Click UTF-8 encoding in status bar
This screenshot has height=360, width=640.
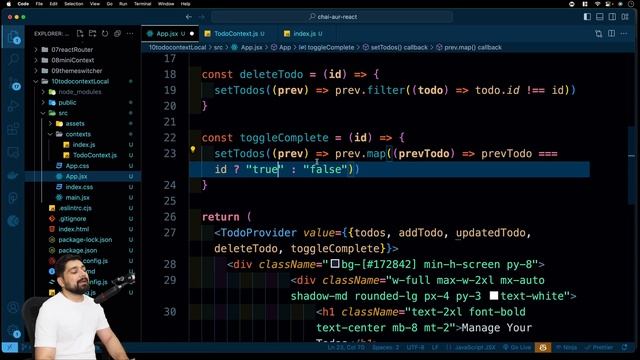[x=416, y=347]
